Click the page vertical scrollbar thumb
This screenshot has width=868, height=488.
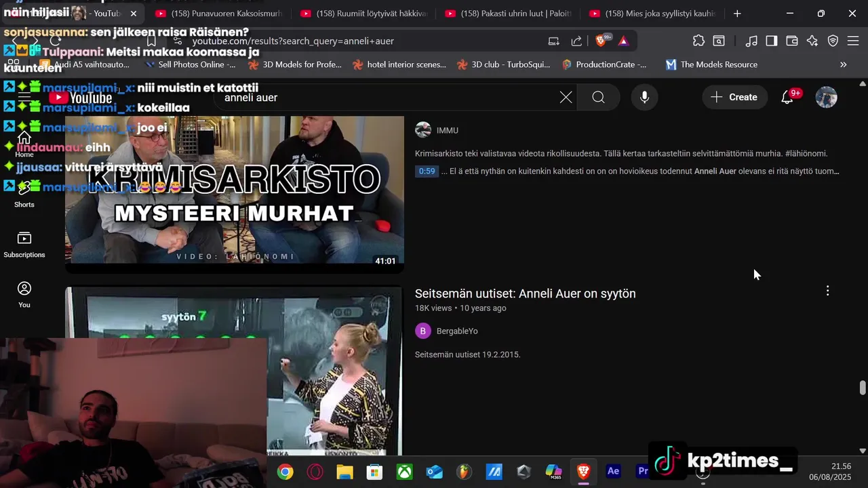point(863,388)
